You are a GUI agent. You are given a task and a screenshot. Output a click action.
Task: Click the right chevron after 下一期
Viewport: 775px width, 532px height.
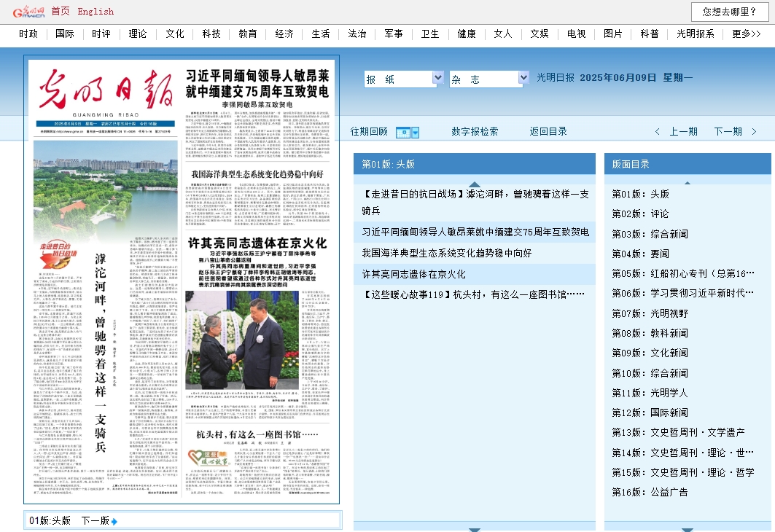[754, 131]
